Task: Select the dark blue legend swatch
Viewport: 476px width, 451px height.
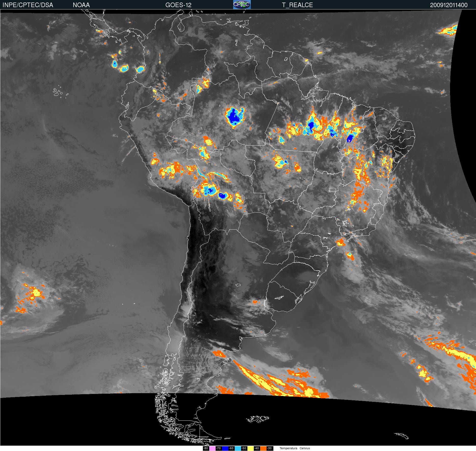Action: tap(225, 448)
